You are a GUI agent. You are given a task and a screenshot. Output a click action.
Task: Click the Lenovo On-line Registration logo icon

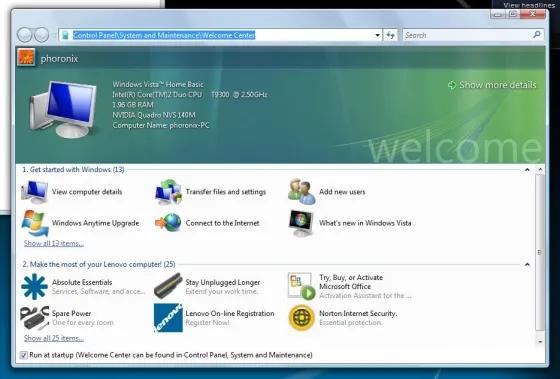[168, 318]
